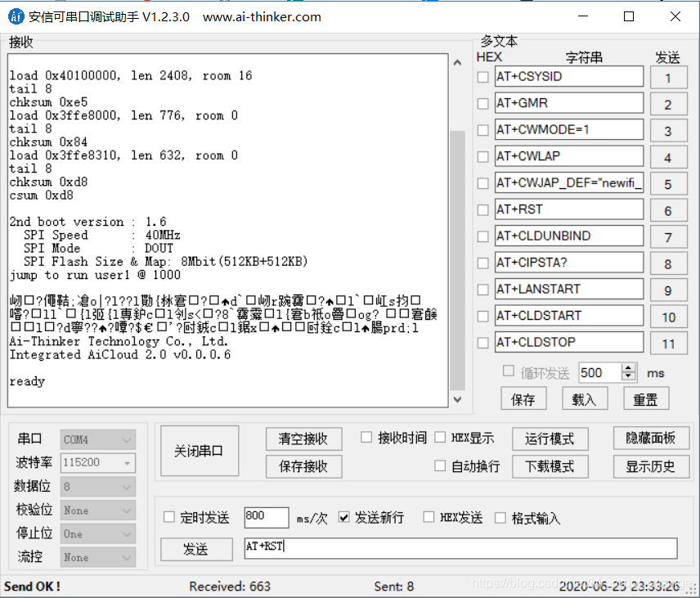Switch to 运行模式 run mode
700x598 pixels.
(x=550, y=438)
